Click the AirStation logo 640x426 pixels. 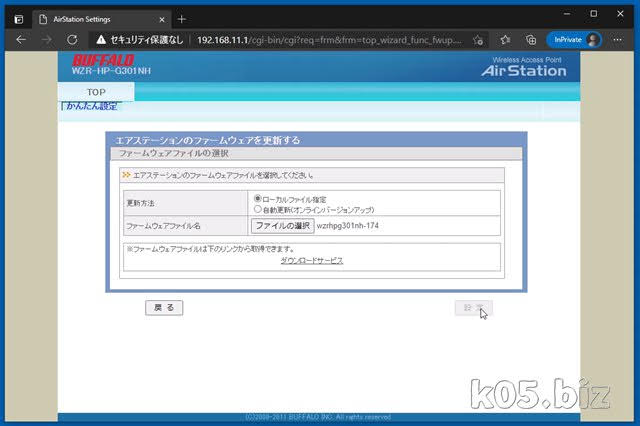pyautogui.click(x=524, y=71)
